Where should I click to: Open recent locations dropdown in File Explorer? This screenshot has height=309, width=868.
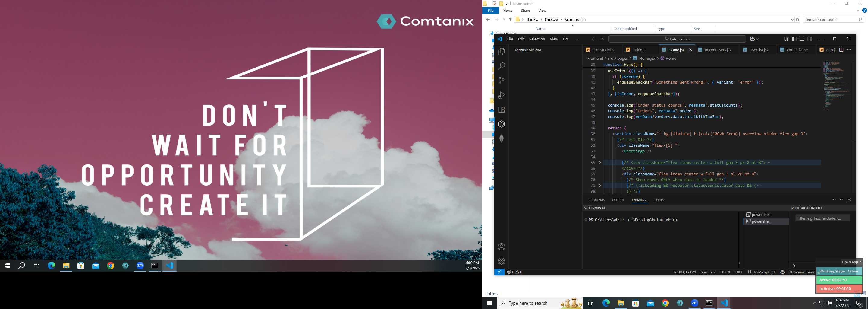504,19
